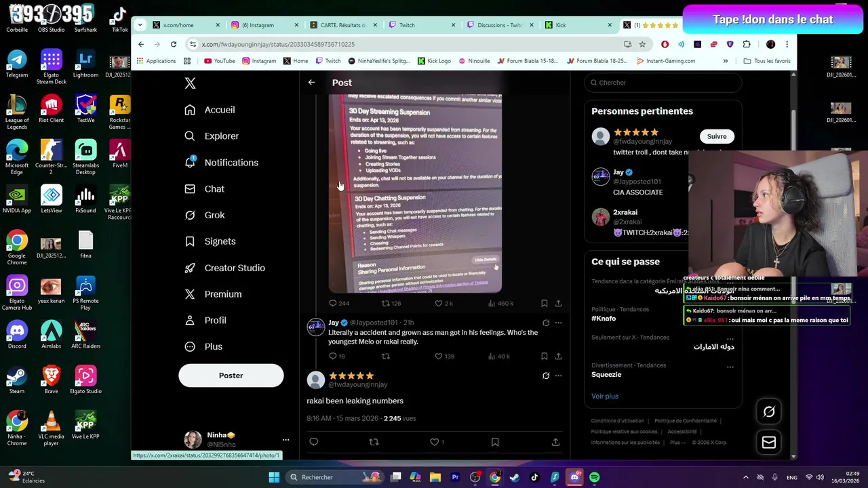Open Steam from taskbar
The height and width of the screenshot is (488, 868).
(x=514, y=477)
